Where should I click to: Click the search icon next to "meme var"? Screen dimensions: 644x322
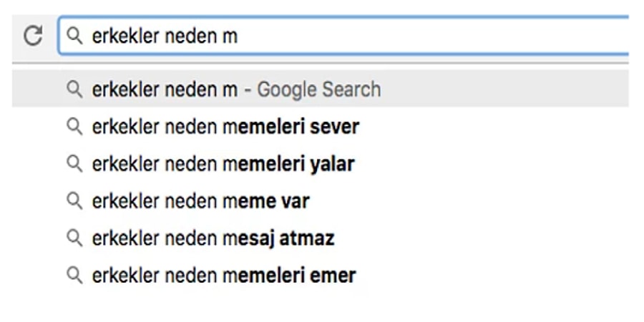74,201
